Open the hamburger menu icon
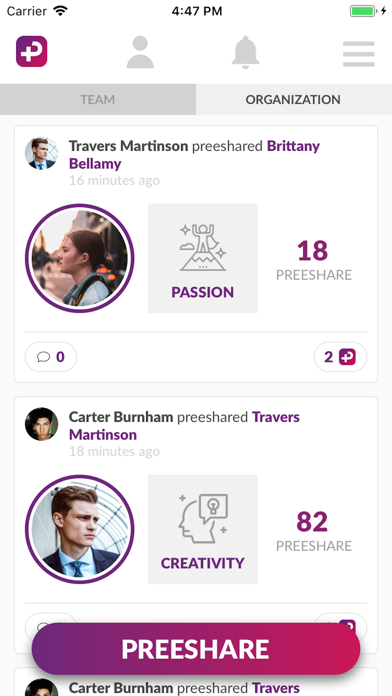The width and height of the screenshot is (392, 696). [359, 54]
